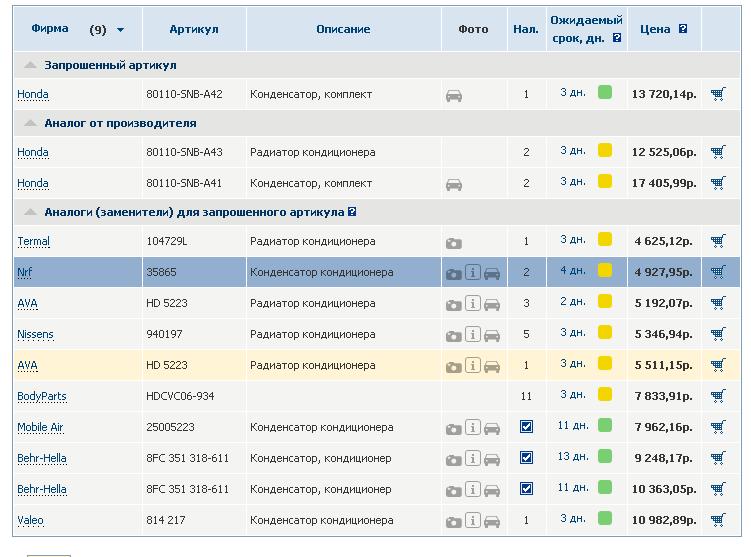
Task: Select price 13 720,14р. of Honda A42
Action: click(x=664, y=94)
